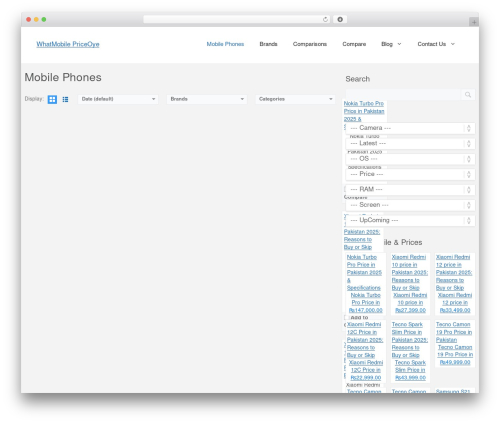The width and height of the screenshot is (500, 423).
Task: Open the Brands nav item
Action: 268,44
